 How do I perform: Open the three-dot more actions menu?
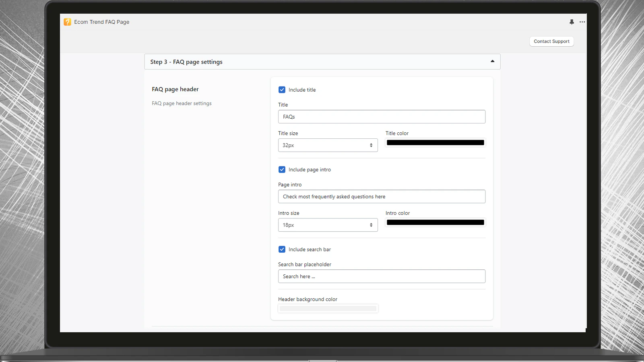[x=582, y=22]
